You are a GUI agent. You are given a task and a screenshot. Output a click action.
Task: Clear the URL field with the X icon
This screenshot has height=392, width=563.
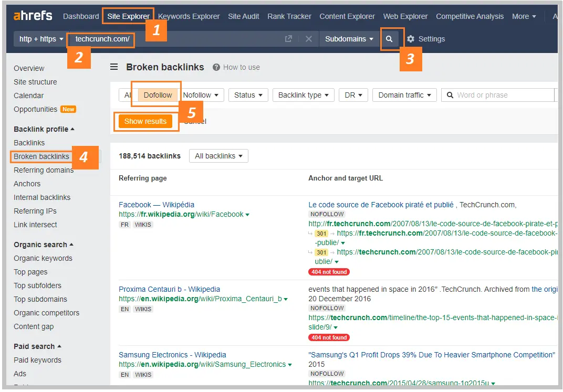pos(308,39)
